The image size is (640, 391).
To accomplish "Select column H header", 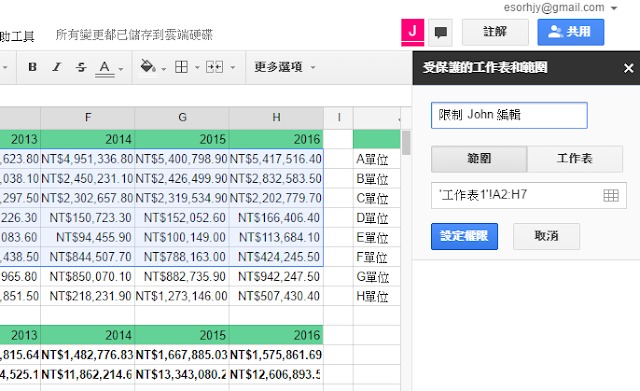I will click(276, 118).
